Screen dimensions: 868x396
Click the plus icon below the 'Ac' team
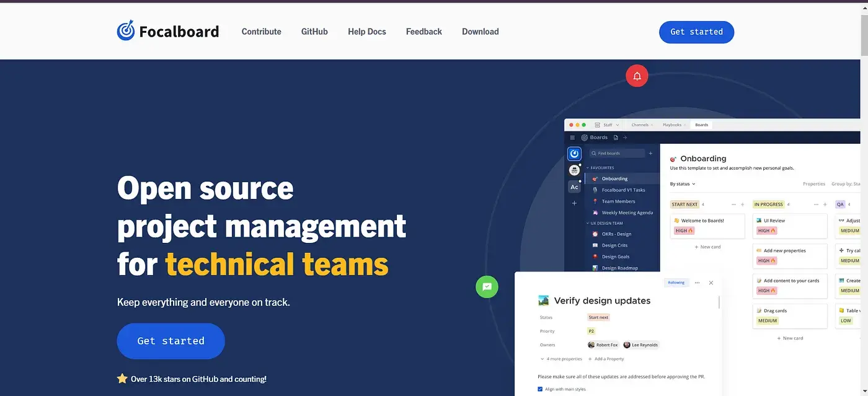click(x=574, y=203)
